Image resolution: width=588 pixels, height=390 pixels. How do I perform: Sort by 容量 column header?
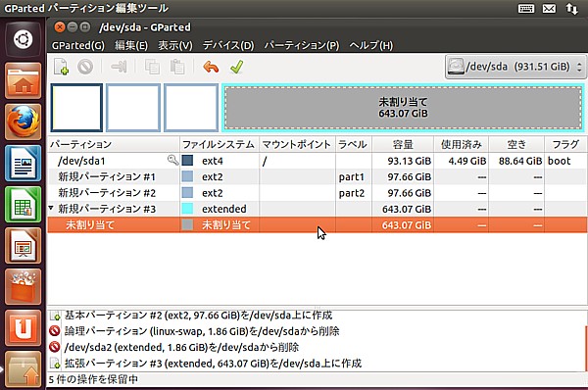coord(403,144)
